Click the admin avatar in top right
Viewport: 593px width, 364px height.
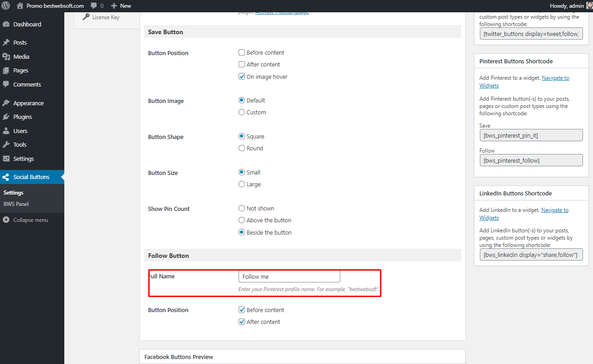coord(589,6)
